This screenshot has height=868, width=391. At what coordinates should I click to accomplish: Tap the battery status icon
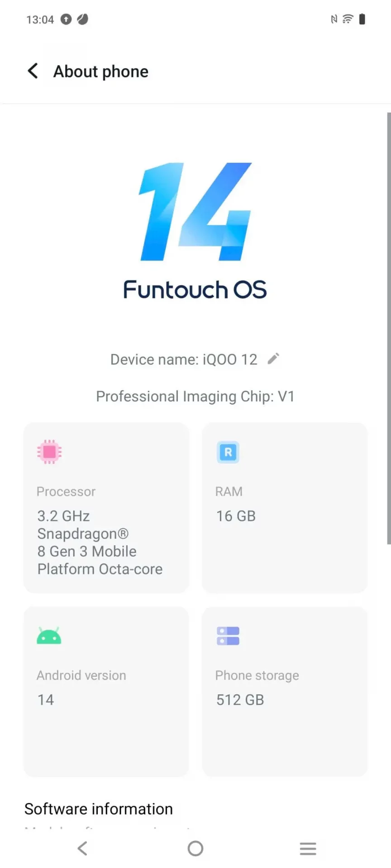coord(362,19)
